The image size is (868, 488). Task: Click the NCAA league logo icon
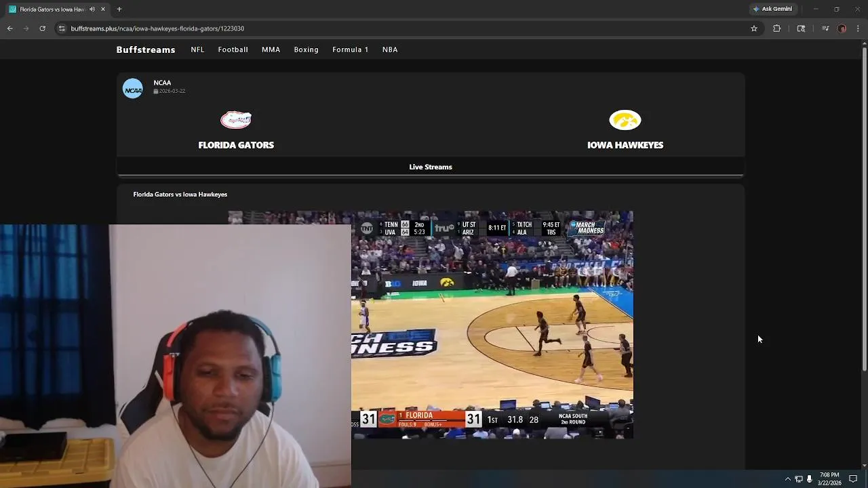tap(133, 89)
